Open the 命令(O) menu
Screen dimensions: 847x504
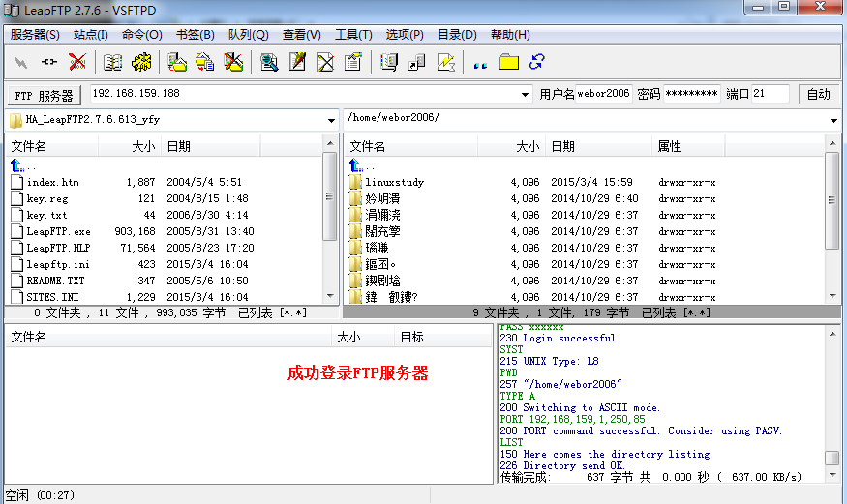[x=142, y=35]
